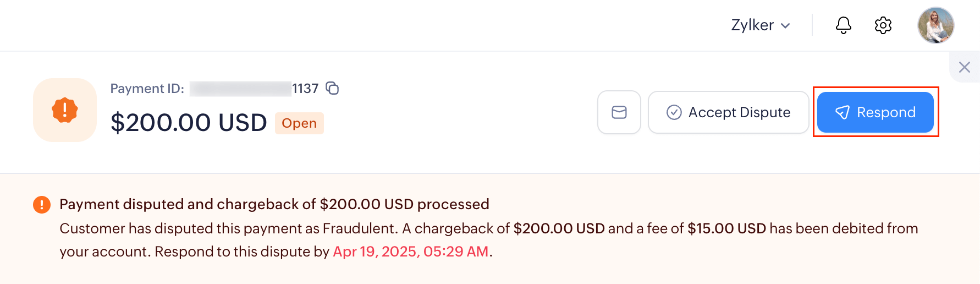Open the user profile avatar
980x284 pixels.
[935, 25]
